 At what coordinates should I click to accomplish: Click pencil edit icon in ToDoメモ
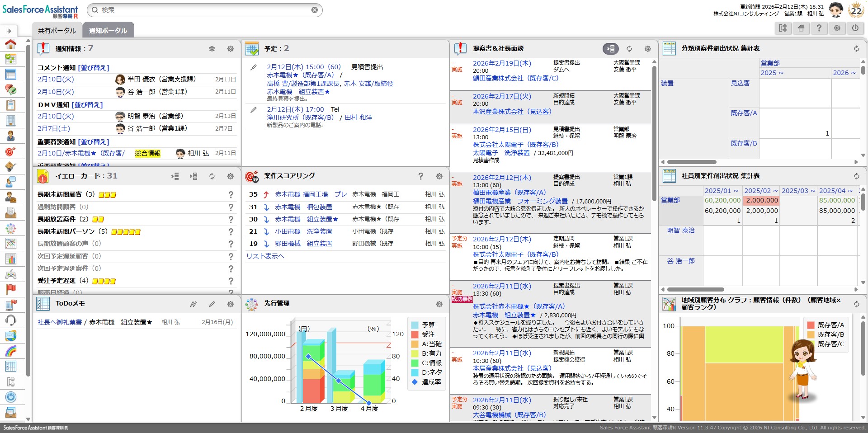(x=212, y=304)
